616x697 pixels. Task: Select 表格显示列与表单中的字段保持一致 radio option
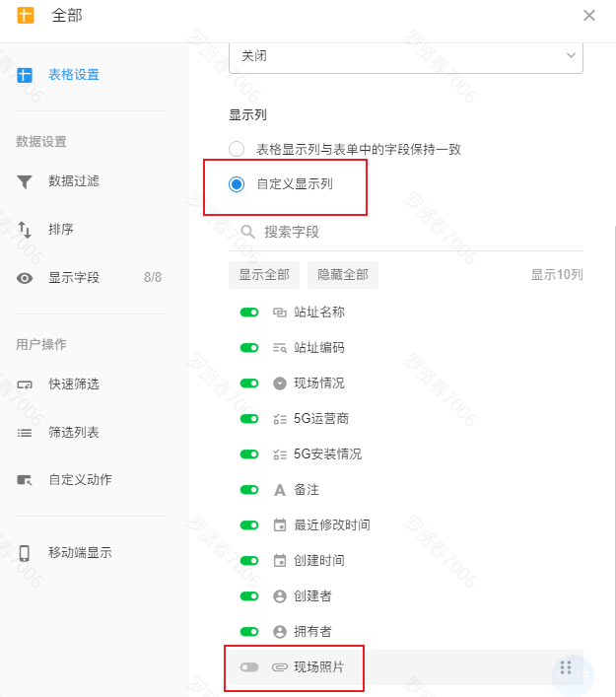(237, 150)
